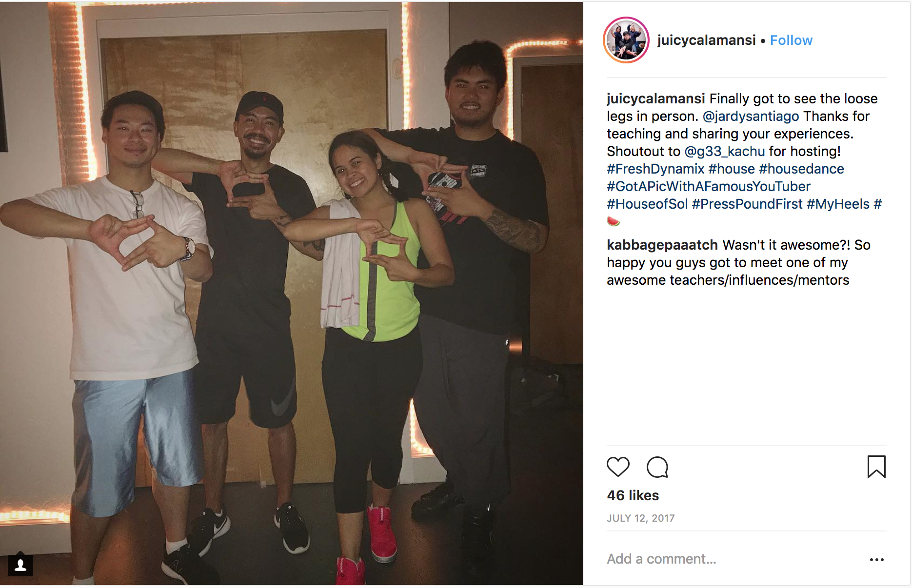Follow the juicycalamansi account
The height and width of the screenshot is (588, 912).
(x=791, y=40)
